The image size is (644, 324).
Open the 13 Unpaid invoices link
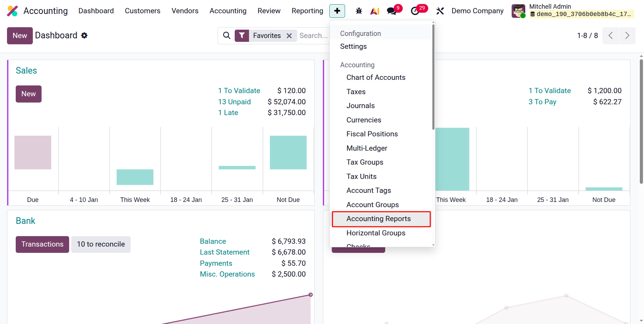point(234,102)
